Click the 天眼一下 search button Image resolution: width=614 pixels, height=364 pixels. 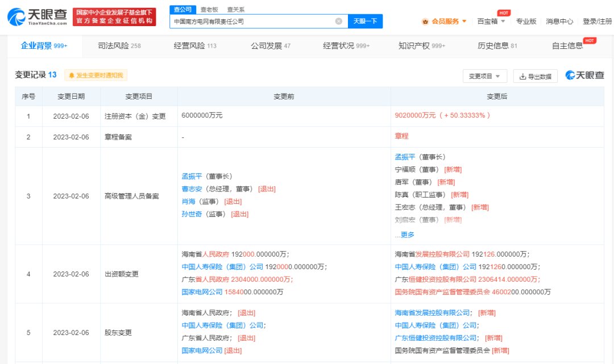pyautogui.click(x=365, y=21)
